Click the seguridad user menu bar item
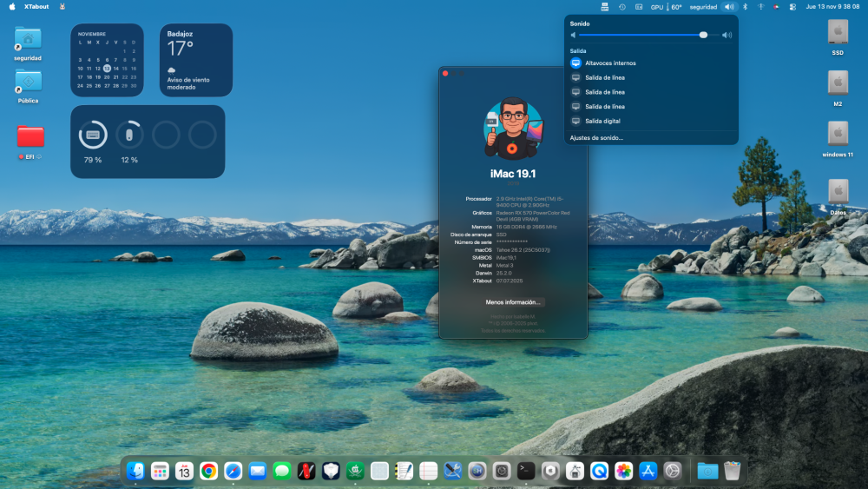868x489 pixels. coord(703,7)
